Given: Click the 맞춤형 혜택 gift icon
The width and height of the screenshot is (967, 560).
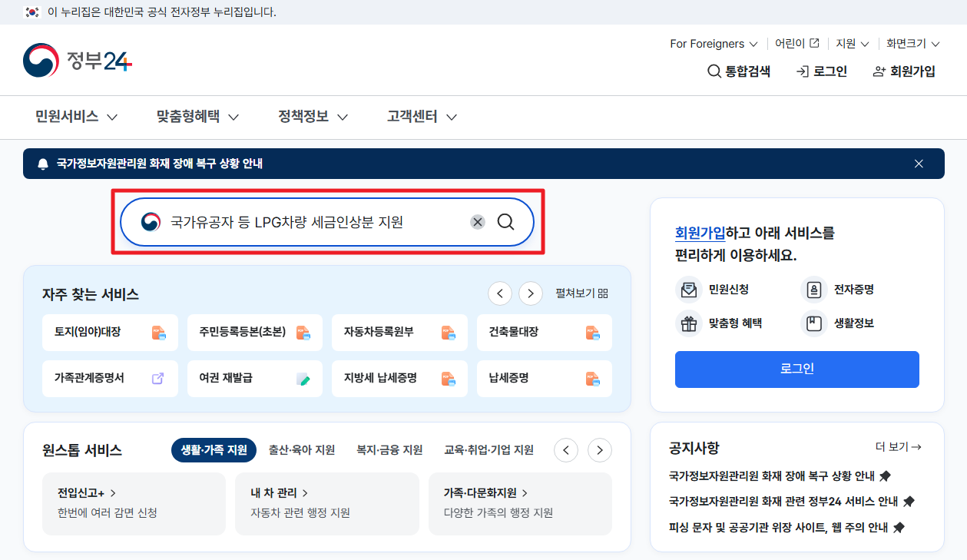Looking at the screenshot, I should pos(689,323).
